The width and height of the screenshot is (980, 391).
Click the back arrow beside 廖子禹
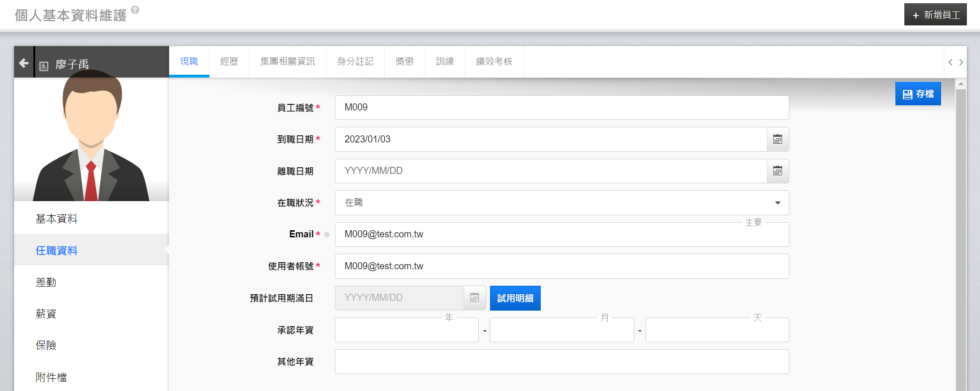(x=23, y=63)
